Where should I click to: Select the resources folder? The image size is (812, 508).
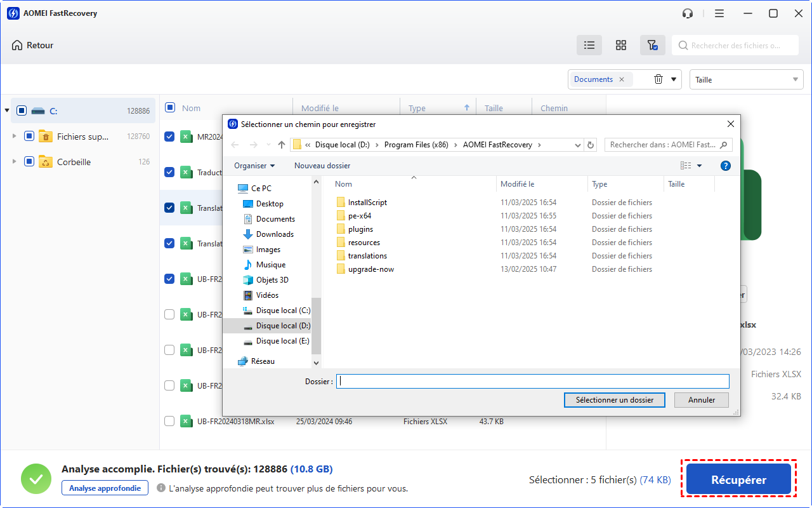[x=364, y=243]
